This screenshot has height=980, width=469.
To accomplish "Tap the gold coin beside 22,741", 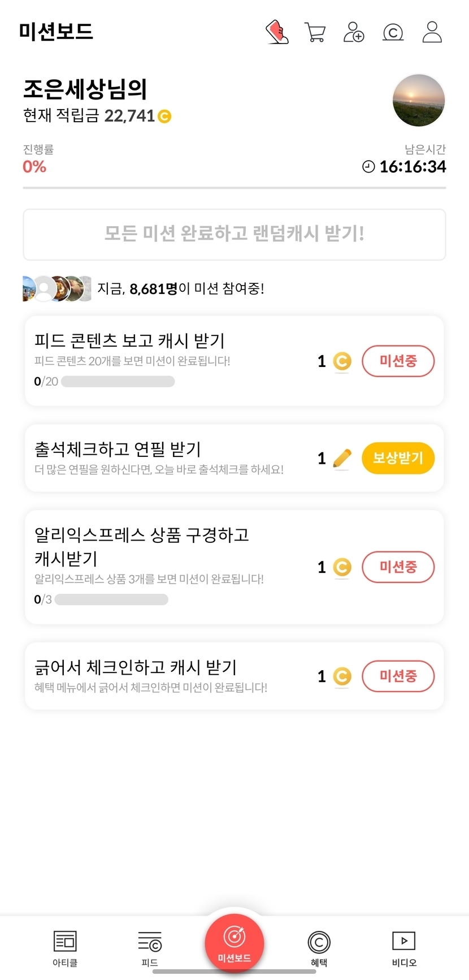I will point(164,116).
